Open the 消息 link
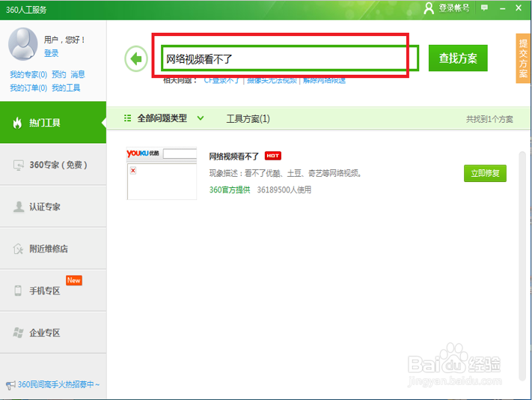This screenshot has height=400, width=532. pos(78,74)
